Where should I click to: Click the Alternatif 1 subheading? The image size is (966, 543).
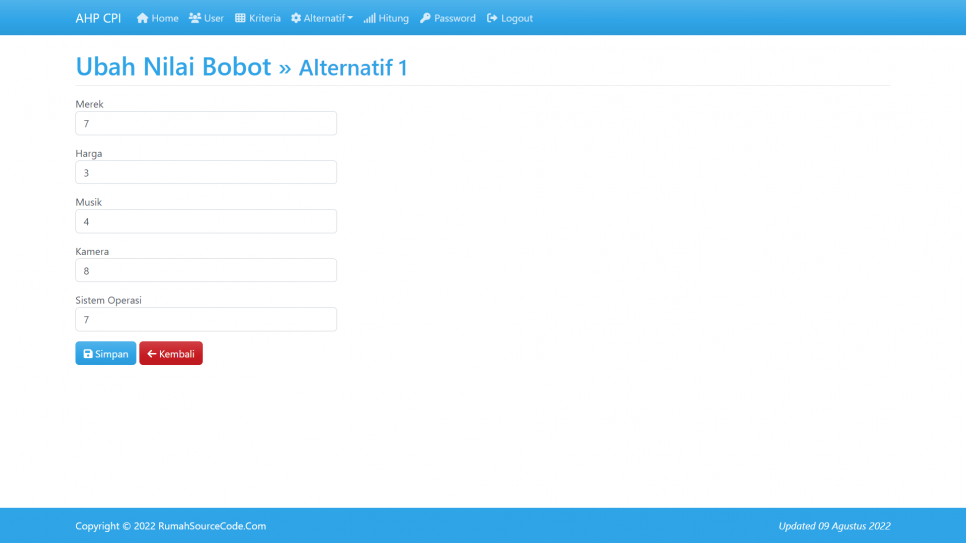click(x=353, y=68)
